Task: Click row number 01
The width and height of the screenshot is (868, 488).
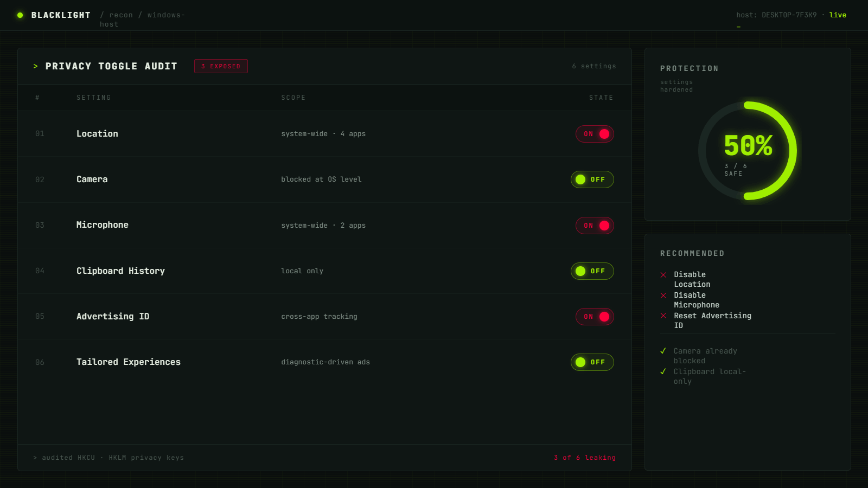Action: tap(40, 133)
